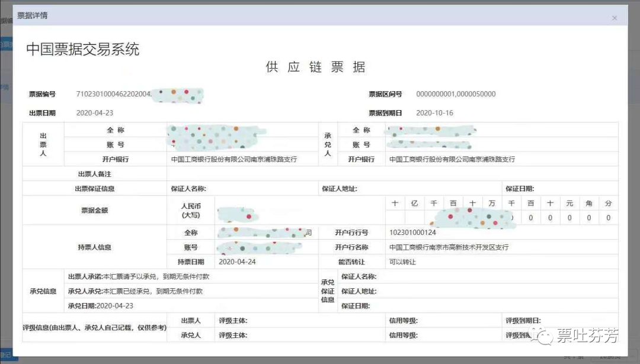Click 保证人名称 in the 承兑保证信息 section

click(359, 277)
